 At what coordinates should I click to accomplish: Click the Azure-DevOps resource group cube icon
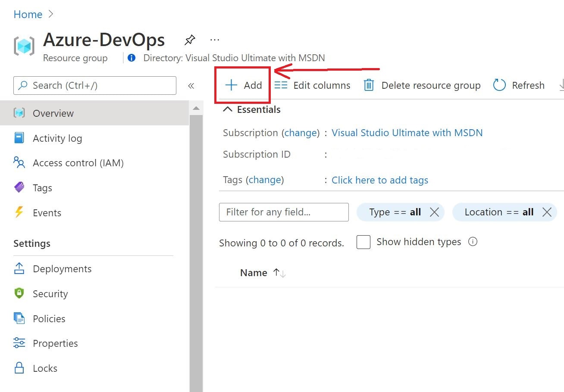coord(24,46)
